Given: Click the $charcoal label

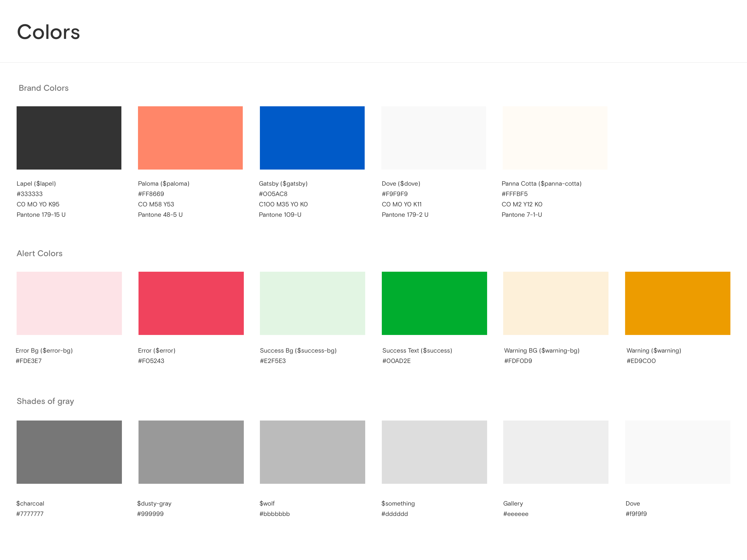Looking at the screenshot, I should click(x=30, y=504).
